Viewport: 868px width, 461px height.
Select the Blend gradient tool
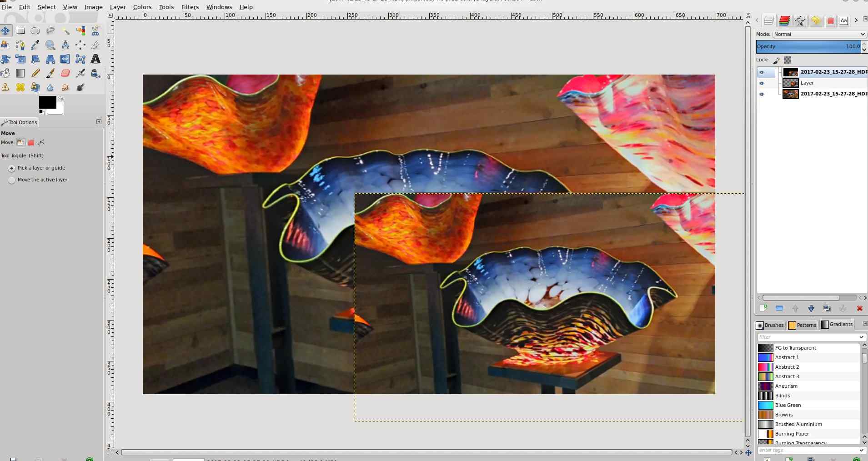[x=20, y=73]
